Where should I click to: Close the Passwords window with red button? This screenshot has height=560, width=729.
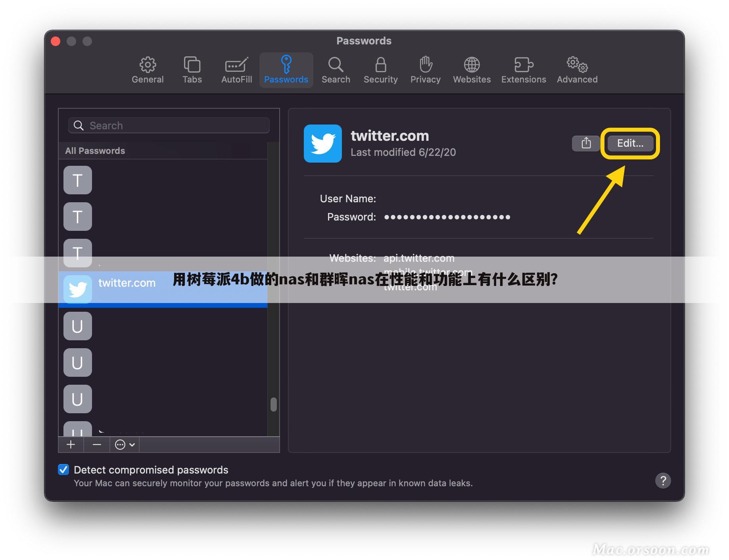(56, 41)
